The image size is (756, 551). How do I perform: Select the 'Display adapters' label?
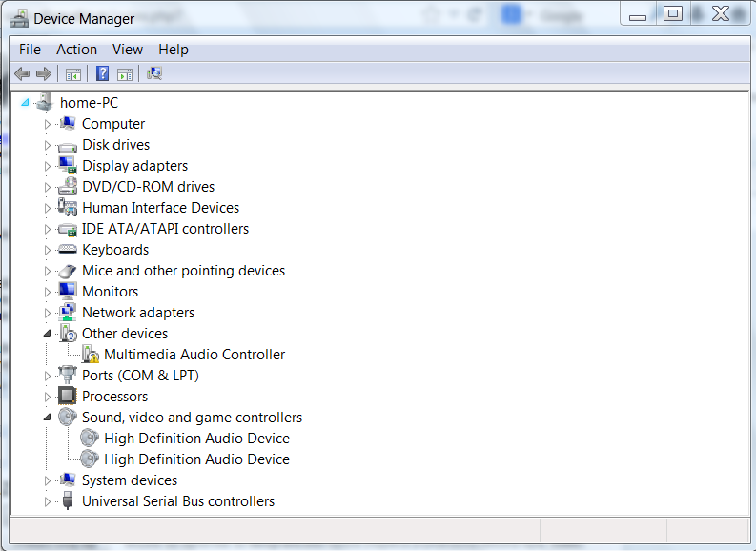[134, 165]
